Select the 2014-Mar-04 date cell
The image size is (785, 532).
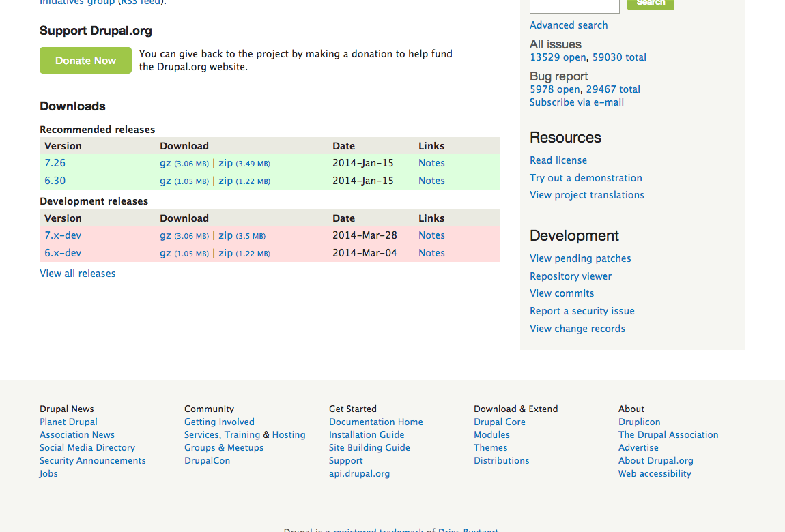[365, 253]
